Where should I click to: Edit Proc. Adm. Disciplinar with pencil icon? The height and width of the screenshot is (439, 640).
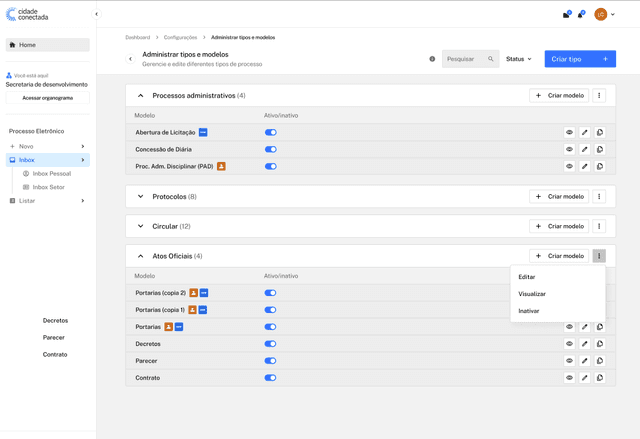(584, 166)
